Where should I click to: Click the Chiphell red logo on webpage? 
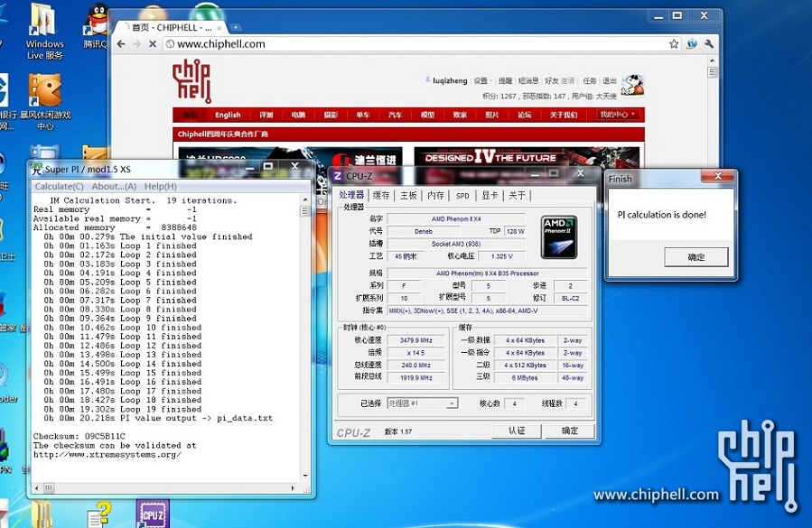[x=191, y=80]
